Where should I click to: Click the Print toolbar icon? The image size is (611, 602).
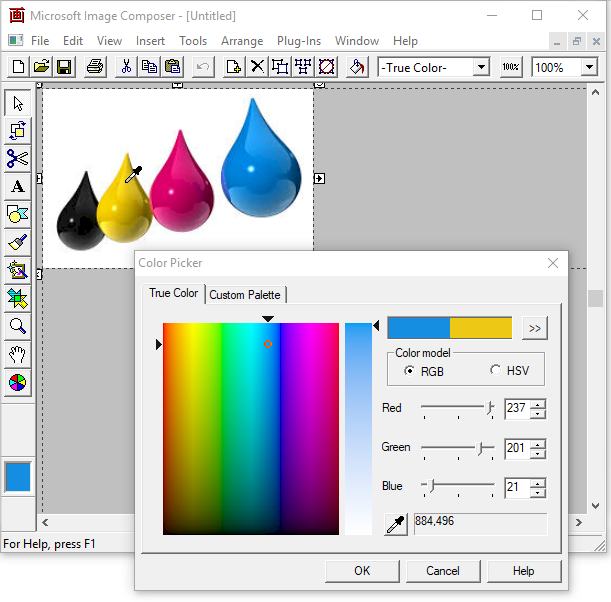tap(95, 67)
